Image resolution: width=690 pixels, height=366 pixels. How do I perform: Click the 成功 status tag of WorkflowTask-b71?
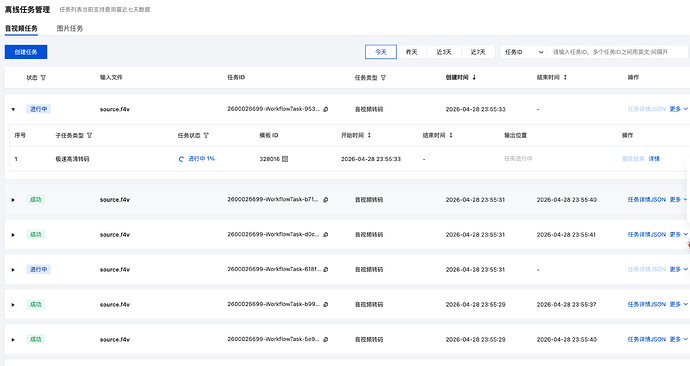pyautogui.click(x=35, y=200)
